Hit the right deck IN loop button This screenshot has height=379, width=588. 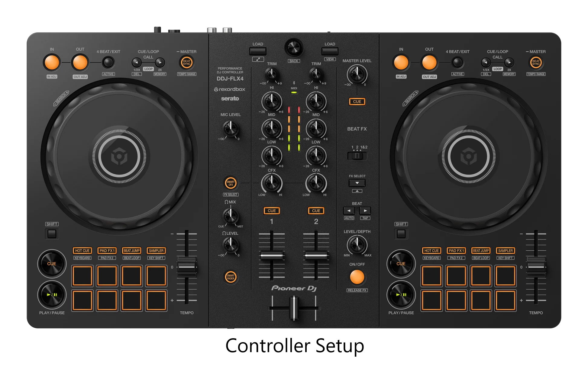(x=401, y=63)
